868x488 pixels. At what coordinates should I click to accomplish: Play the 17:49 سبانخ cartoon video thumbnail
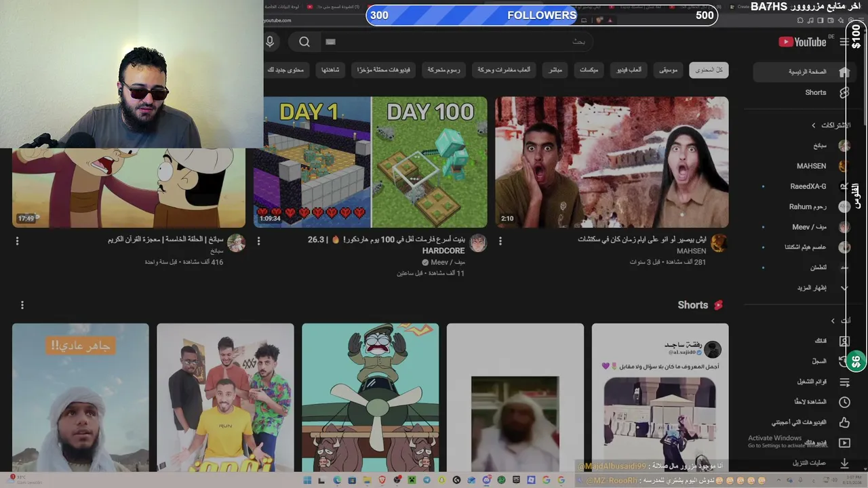coord(129,188)
